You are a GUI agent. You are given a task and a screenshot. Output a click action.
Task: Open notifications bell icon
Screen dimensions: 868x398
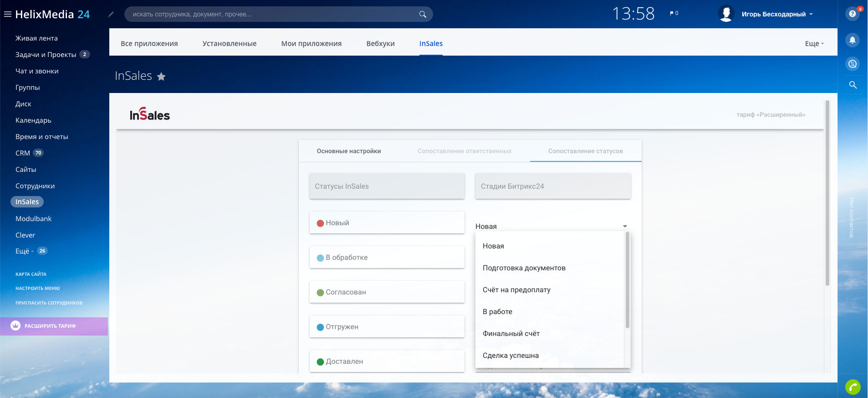click(853, 40)
